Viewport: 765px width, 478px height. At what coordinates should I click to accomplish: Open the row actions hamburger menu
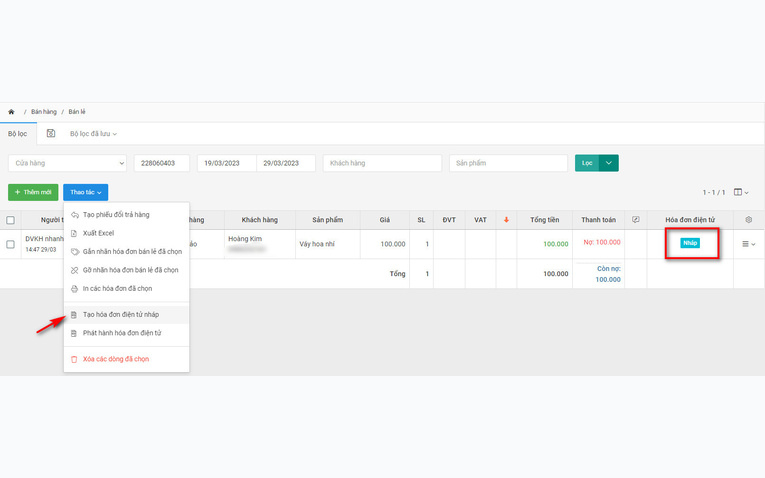click(748, 244)
